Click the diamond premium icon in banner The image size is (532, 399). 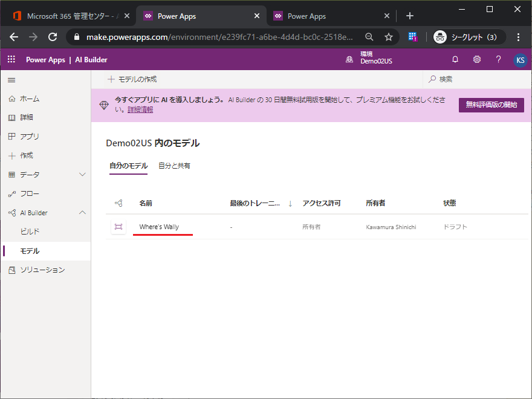[104, 105]
